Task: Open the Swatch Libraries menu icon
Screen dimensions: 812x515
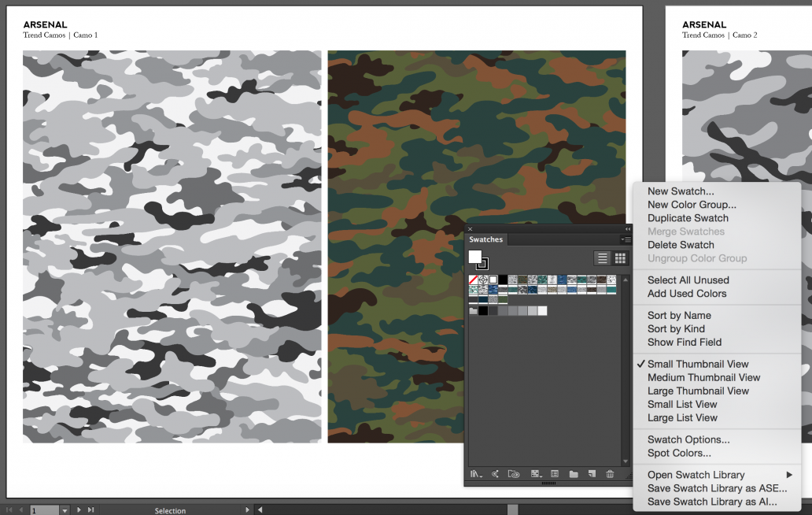Action: pyautogui.click(x=474, y=474)
